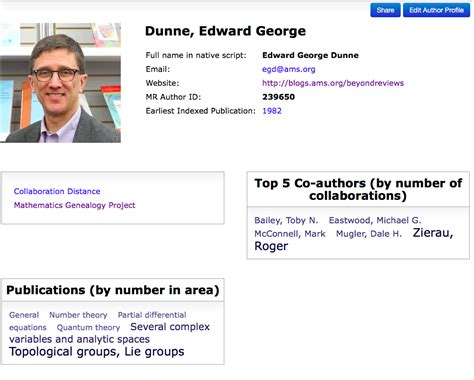Click the author profile photo
Viewport: 474px width, 380px height.
(x=60, y=83)
